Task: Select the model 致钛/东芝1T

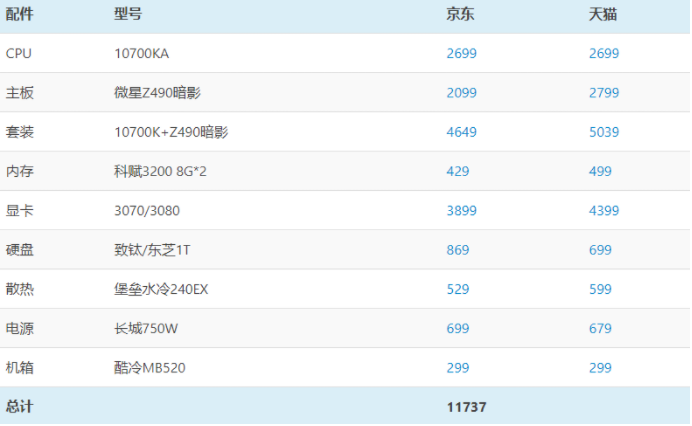Action: [152, 250]
